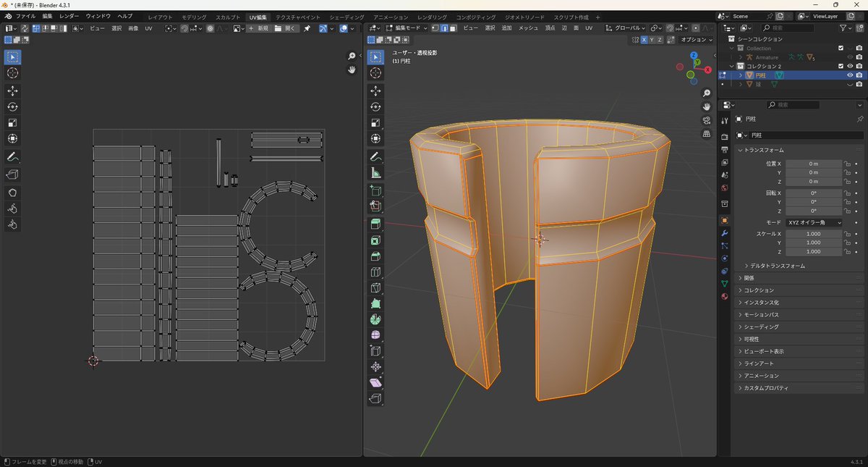Screen dimensions: 868x467
Task: Select the Move tool in the 3D viewport toolbar
Action: pyautogui.click(x=376, y=91)
